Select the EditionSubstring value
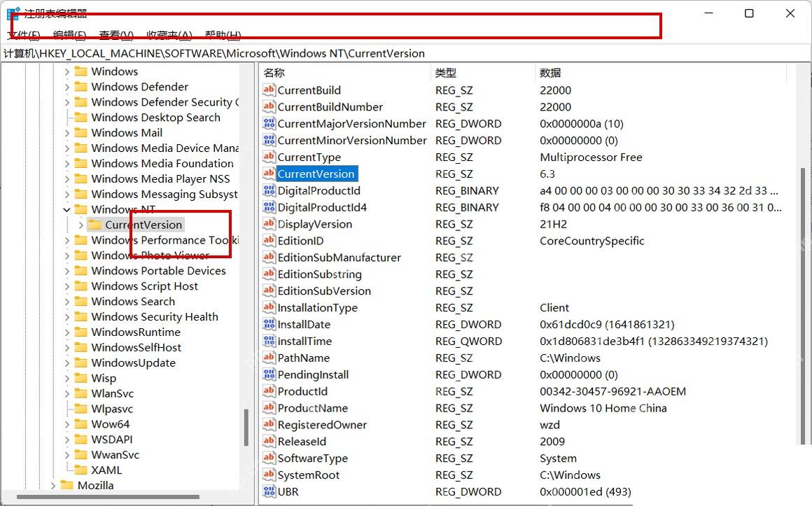Image resolution: width=812 pixels, height=506 pixels. 319,274
